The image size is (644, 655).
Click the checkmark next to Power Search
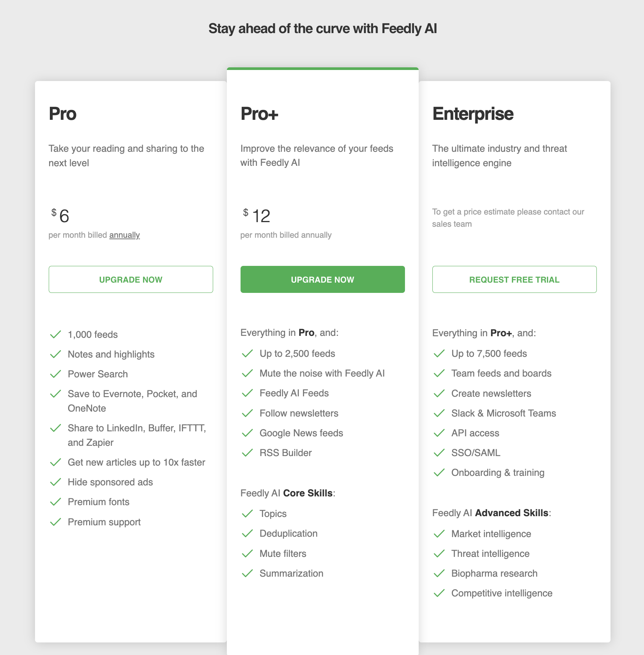(x=55, y=374)
